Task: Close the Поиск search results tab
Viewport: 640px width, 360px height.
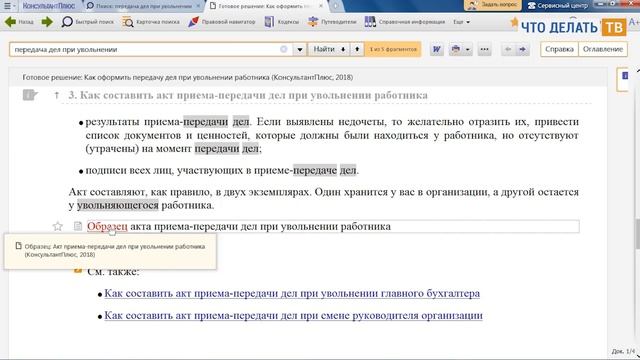Action: point(198,6)
